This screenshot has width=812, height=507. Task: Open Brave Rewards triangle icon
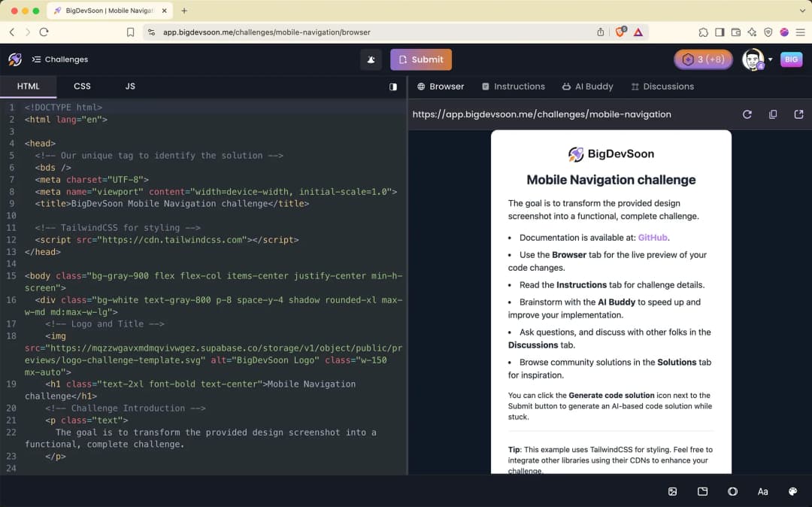(638, 32)
